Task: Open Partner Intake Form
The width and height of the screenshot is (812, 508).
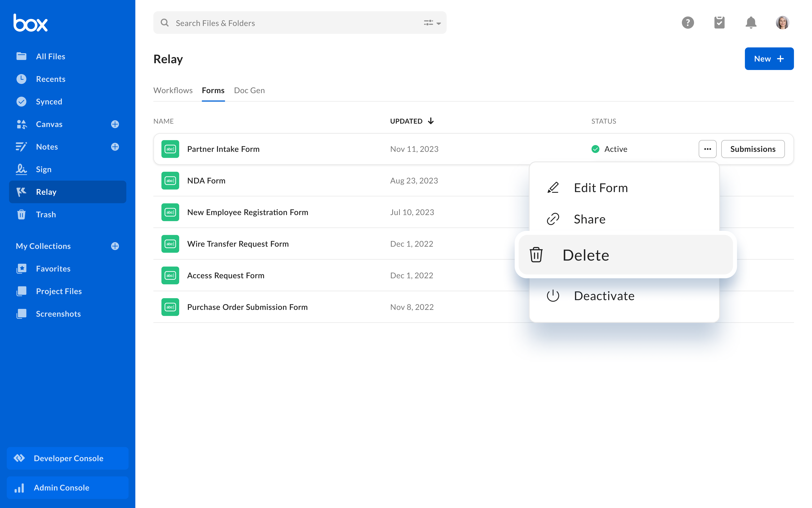Action: coord(223,149)
